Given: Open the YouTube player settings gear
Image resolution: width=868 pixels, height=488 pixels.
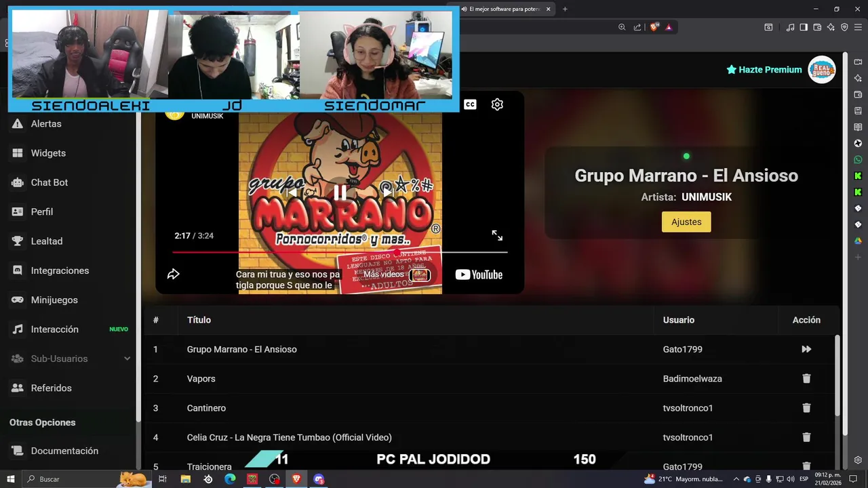Looking at the screenshot, I should point(497,104).
